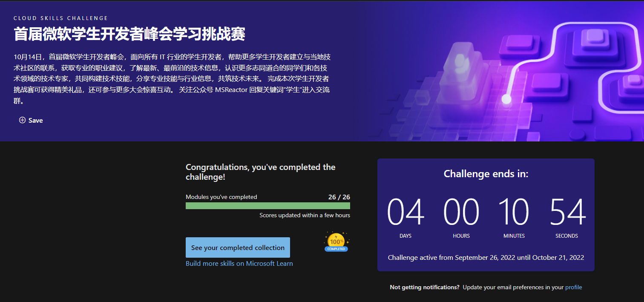Click the 100% Completed badge icon
644x302 pixels.
click(x=336, y=242)
